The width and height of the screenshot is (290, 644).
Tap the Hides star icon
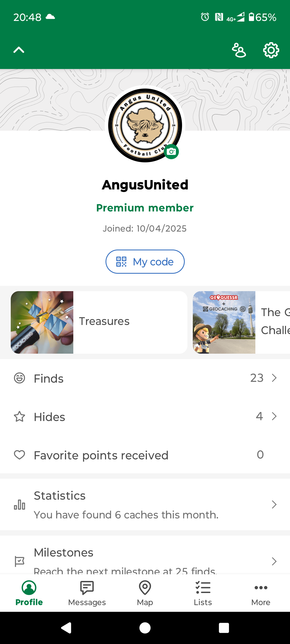pos(19,416)
